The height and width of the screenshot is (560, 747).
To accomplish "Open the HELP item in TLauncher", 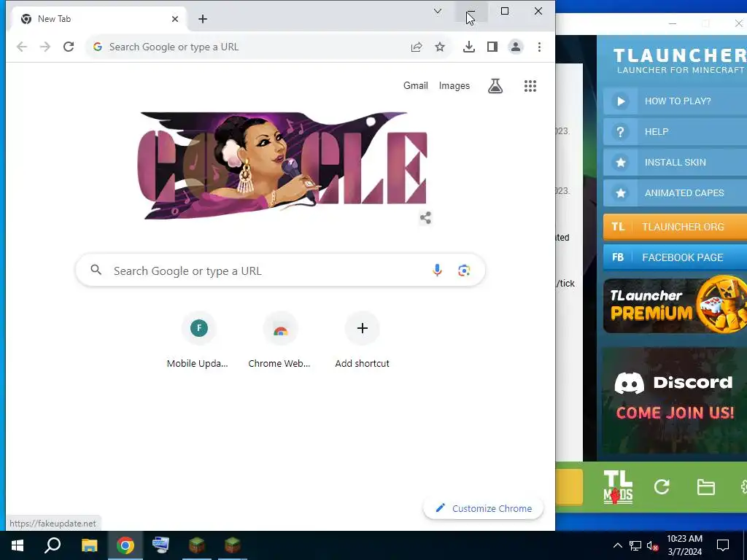I will (x=675, y=131).
